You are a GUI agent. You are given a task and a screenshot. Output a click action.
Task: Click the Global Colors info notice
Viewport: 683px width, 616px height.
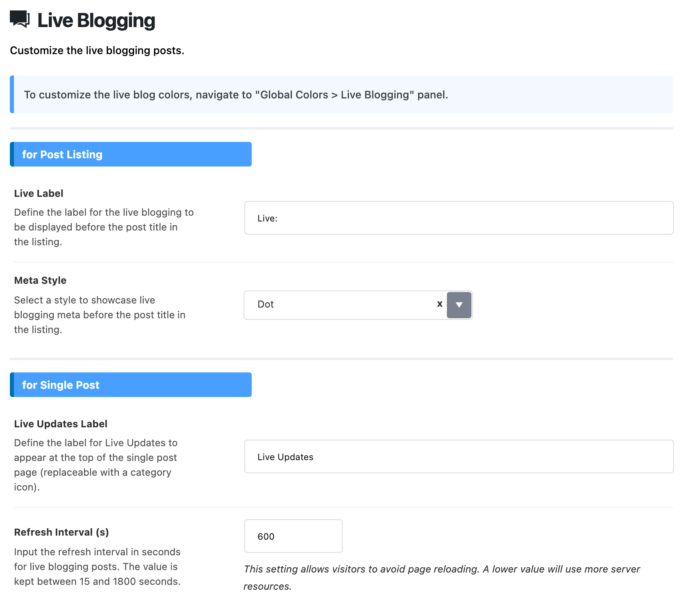pos(341,94)
